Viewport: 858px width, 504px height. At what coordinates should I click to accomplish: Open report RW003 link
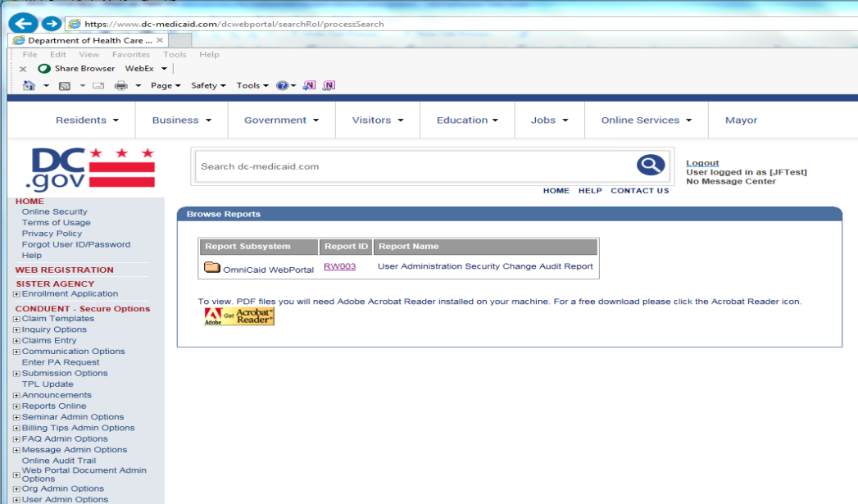[339, 266]
